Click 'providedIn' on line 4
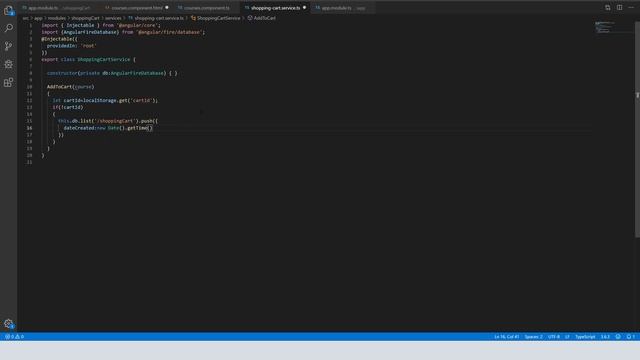This screenshot has height=360, width=640. click(60, 46)
